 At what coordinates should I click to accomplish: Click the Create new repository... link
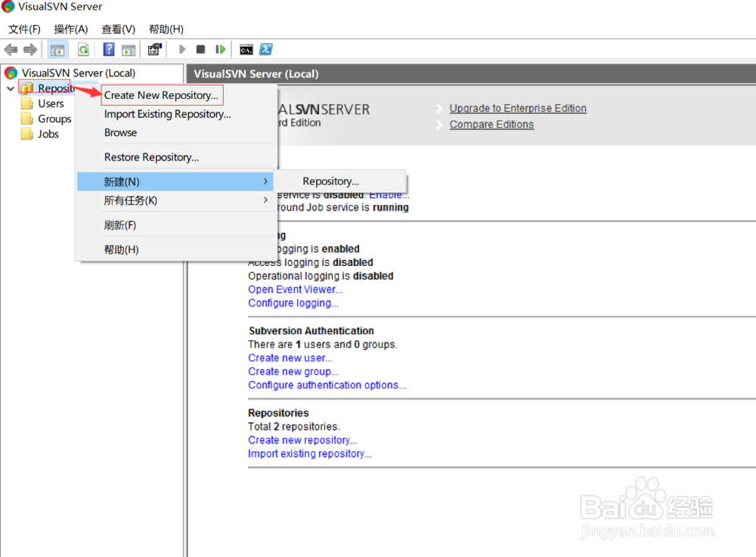coord(302,440)
